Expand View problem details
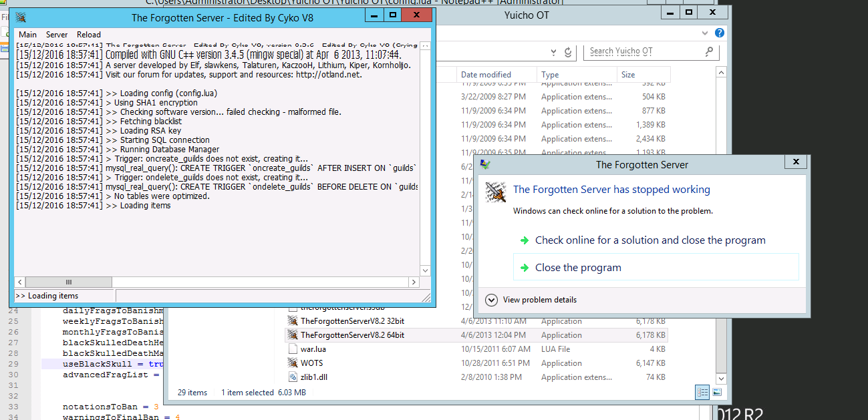This screenshot has height=420, width=868. [x=531, y=300]
